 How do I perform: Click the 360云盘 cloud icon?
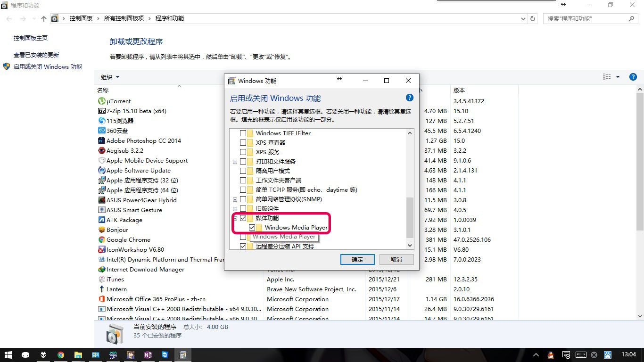pos(101,131)
